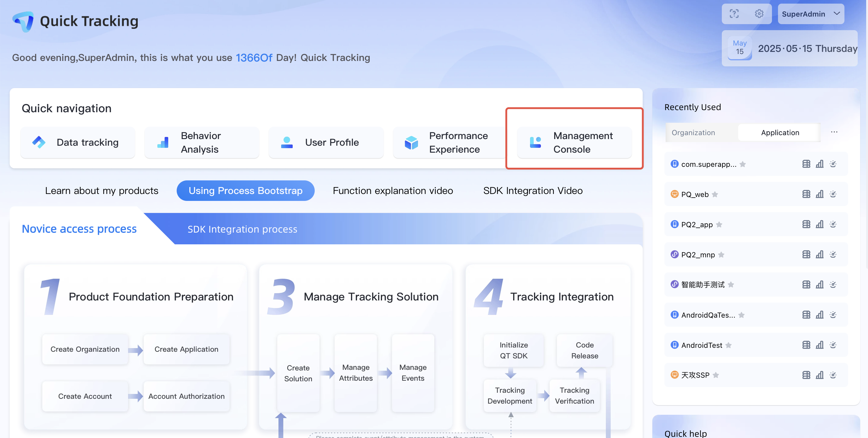Viewport: 868px width, 438px height.
Task: Expand the SuperAdmin account dropdown
Action: point(810,14)
